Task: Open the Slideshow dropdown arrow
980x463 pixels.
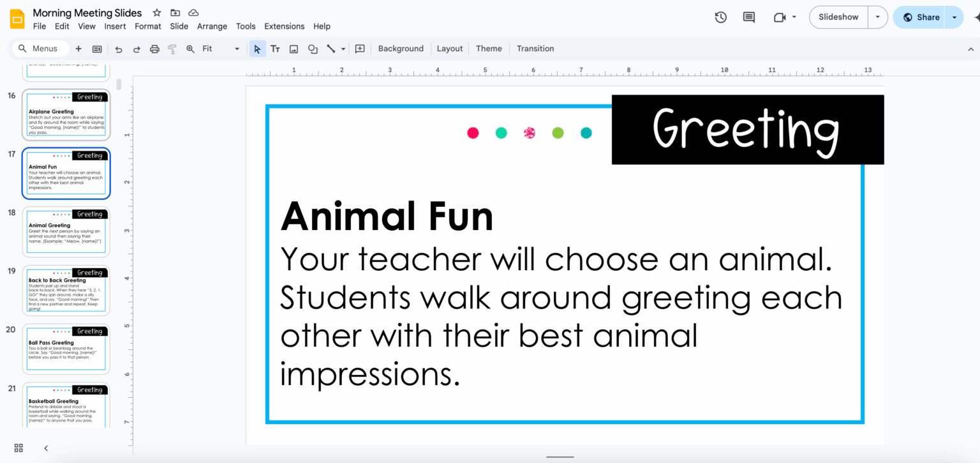Action: point(877,17)
